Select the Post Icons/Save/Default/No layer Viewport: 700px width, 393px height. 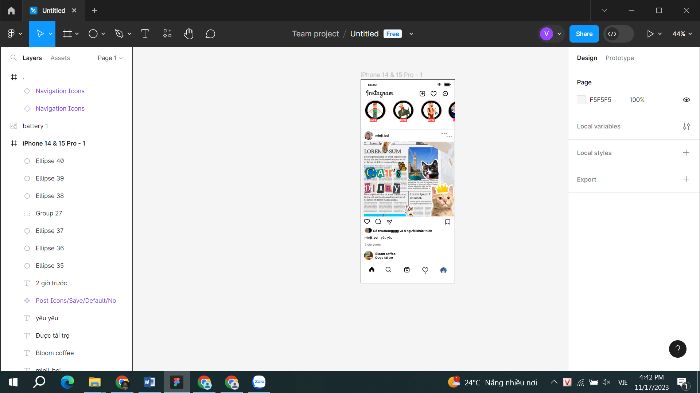[67, 301]
